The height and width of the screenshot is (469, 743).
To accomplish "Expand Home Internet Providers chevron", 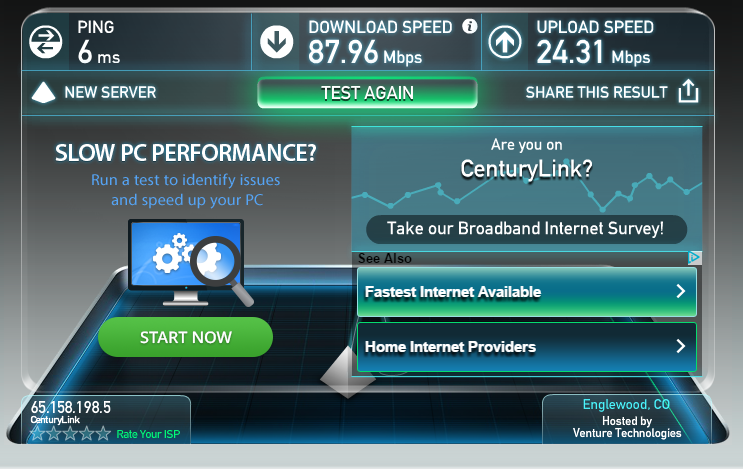I will click(681, 346).
